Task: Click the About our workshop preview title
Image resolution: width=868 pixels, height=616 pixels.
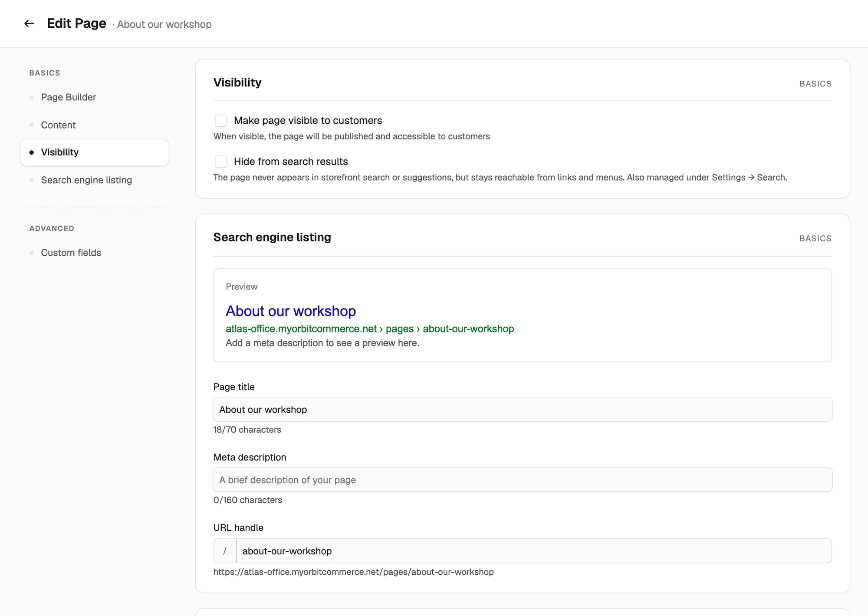Action: pyautogui.click(x=291, y=311)
